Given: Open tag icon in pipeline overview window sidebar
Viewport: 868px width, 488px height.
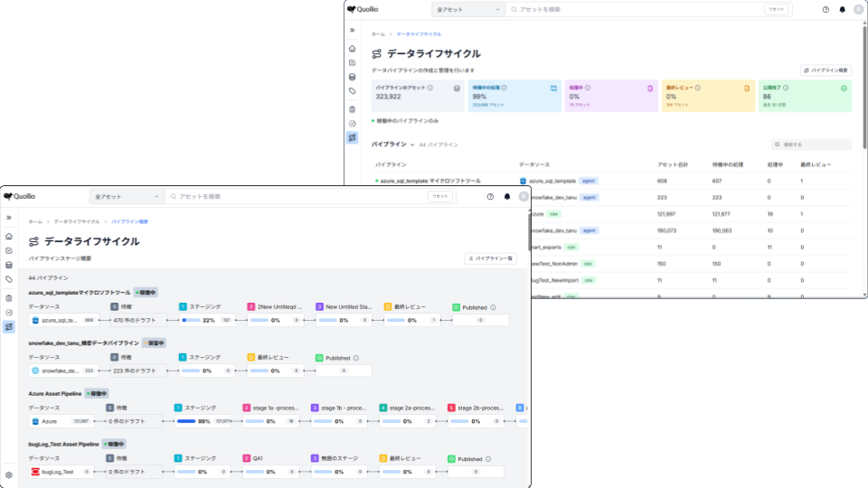Looking at the screenshot, I should tap(9, 279).
